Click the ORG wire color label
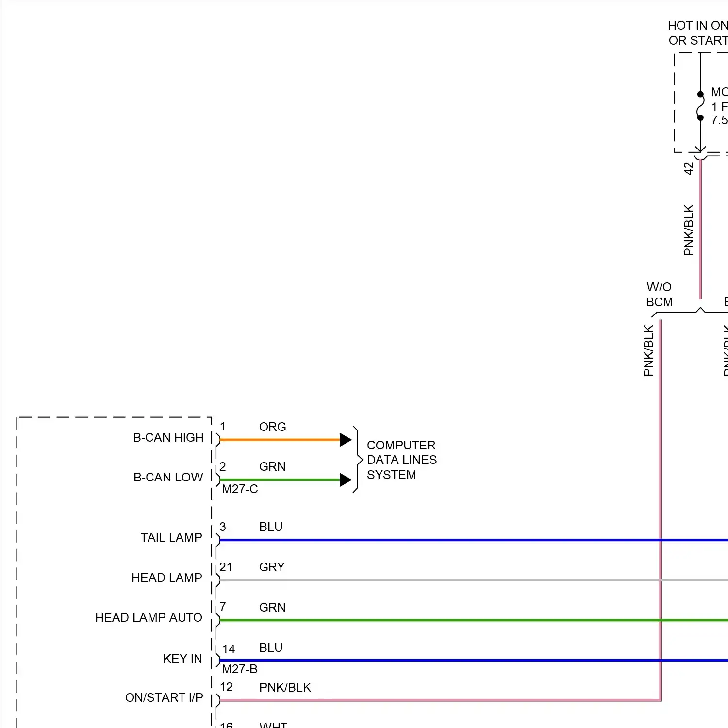 point(272,427)
